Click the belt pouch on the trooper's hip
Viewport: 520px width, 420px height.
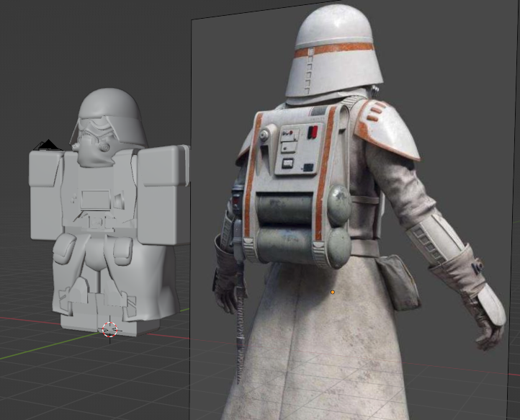pyautogui.click(x=395, y=281)
